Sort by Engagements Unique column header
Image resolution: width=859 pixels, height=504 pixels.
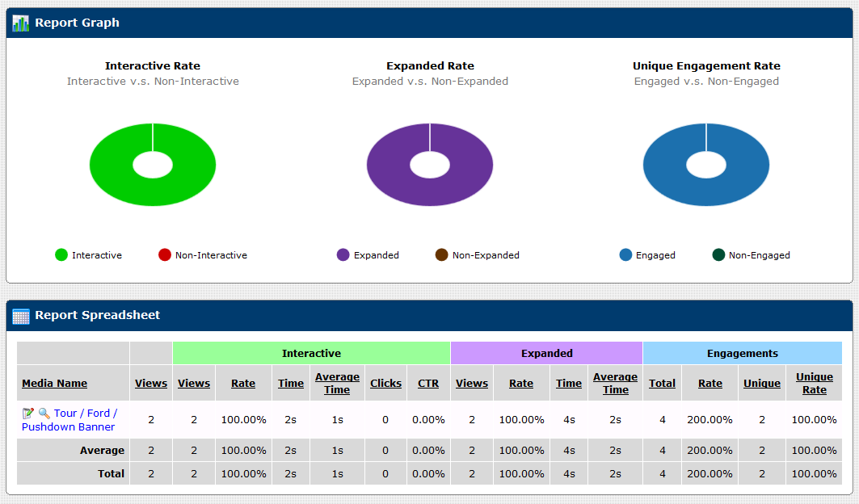click(x=761, y=384)
